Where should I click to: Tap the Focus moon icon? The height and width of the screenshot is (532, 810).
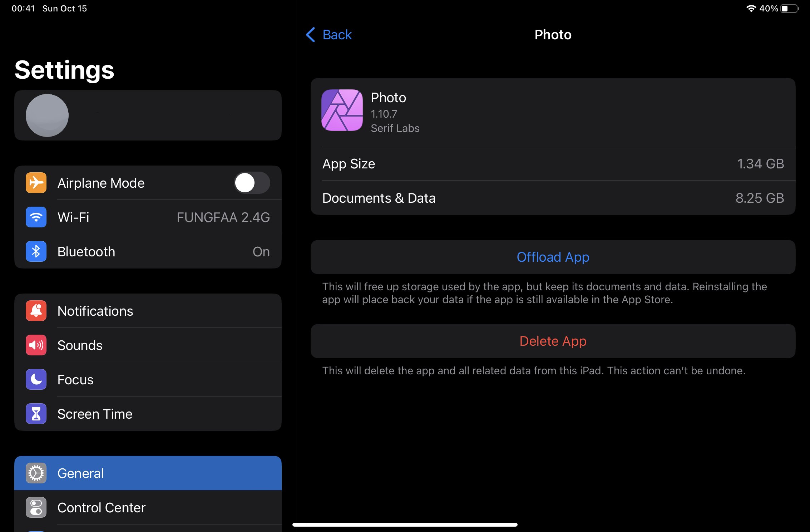pos(36,379)
